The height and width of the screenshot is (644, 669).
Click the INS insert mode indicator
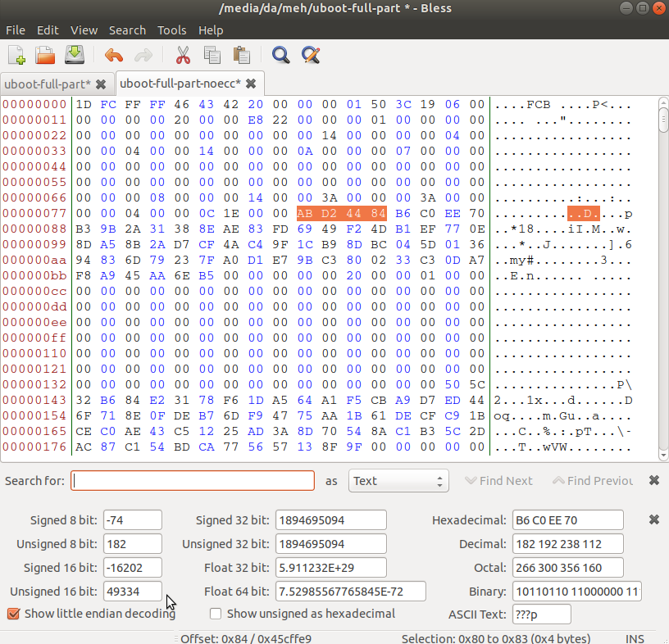[635, 638]
